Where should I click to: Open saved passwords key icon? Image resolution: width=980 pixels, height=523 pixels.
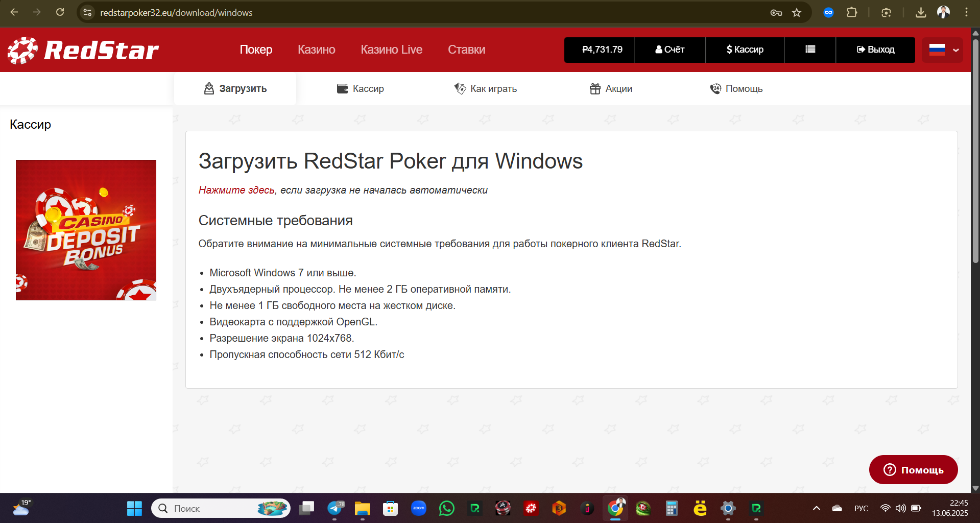(776, 13)
